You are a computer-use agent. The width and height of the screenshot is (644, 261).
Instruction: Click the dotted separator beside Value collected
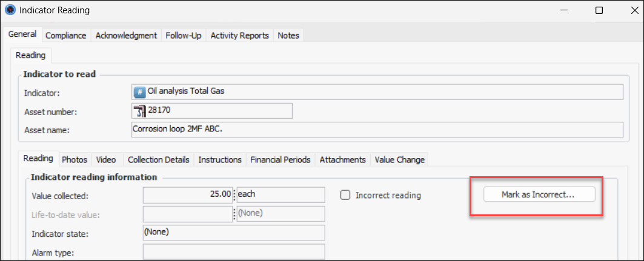tap(234, 195)
